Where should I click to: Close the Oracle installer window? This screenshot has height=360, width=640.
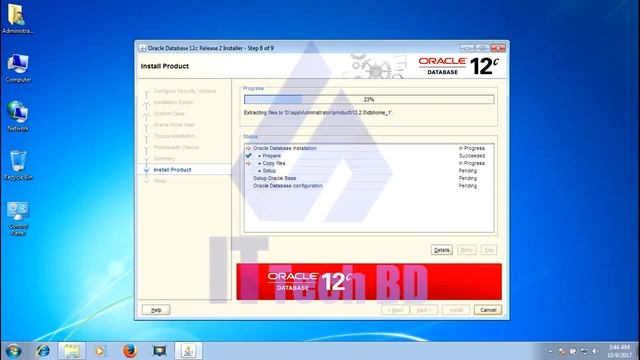click(x=498, y=48)
